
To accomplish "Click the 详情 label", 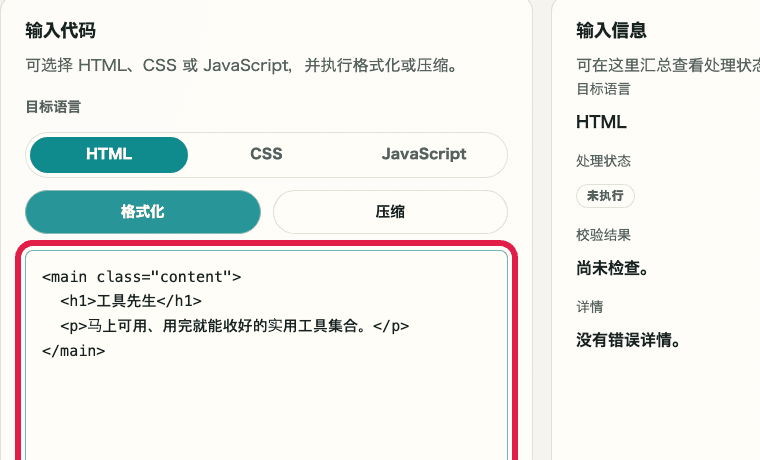I will pyautogui.click(x=589, y=307).
